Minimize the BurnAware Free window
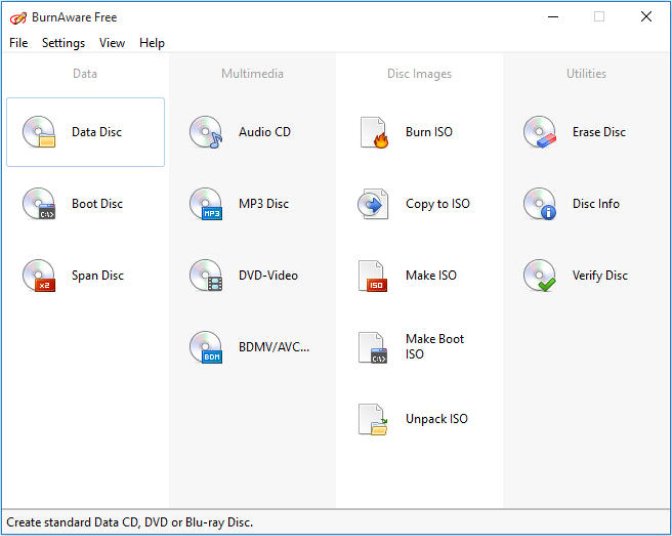The image size is (672, 536). (553, 17)
